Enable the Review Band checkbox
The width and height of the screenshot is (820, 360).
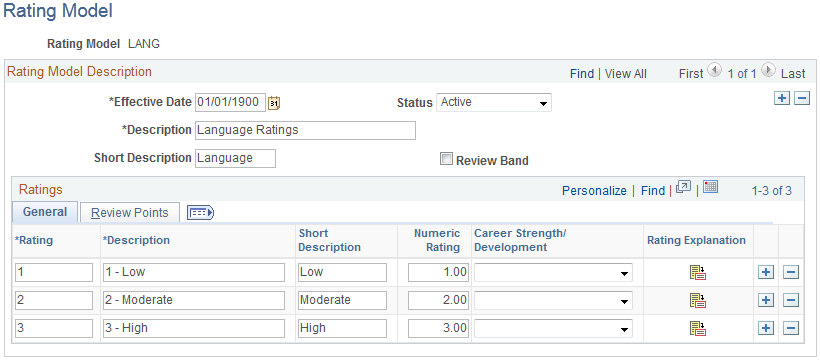pos(446,160)
